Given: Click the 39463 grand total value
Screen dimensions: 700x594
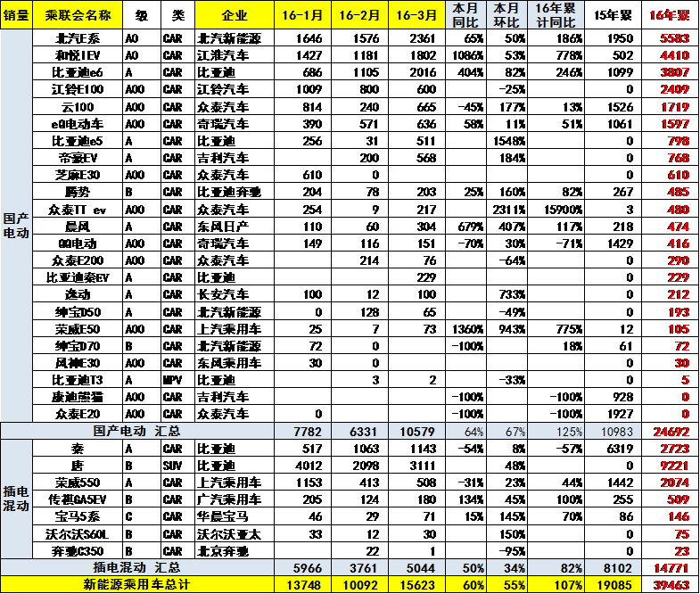Looking at the screenshot, I should tap(671, 585).
